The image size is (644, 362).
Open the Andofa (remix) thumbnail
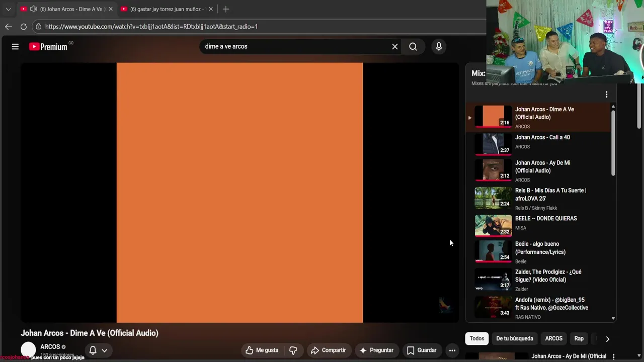pyautogui.click(x=493, y=307)
